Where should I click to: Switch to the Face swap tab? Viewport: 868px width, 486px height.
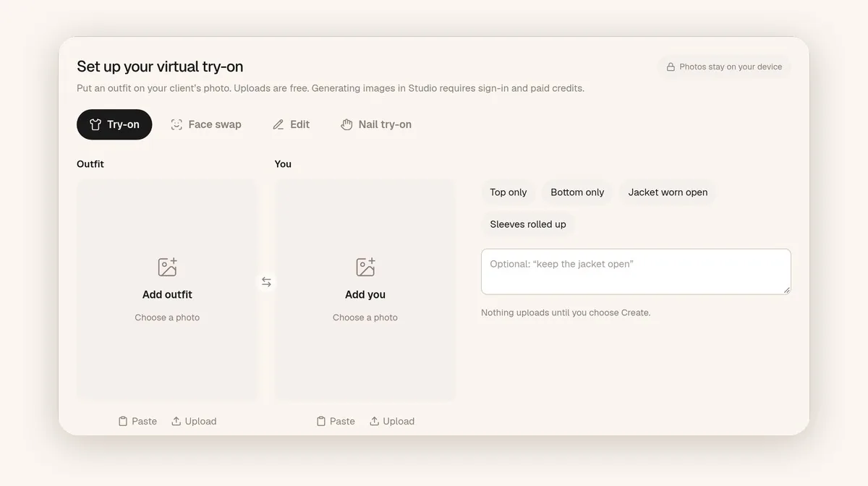tap(206, 124)
